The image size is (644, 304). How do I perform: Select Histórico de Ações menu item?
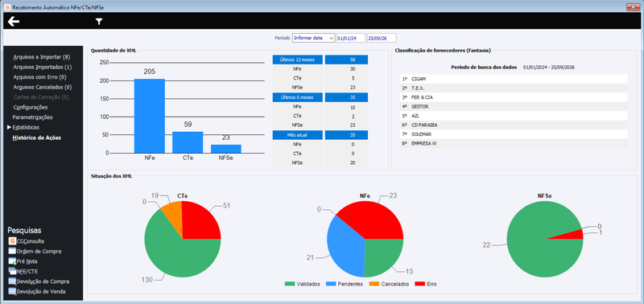pos(36,138)
